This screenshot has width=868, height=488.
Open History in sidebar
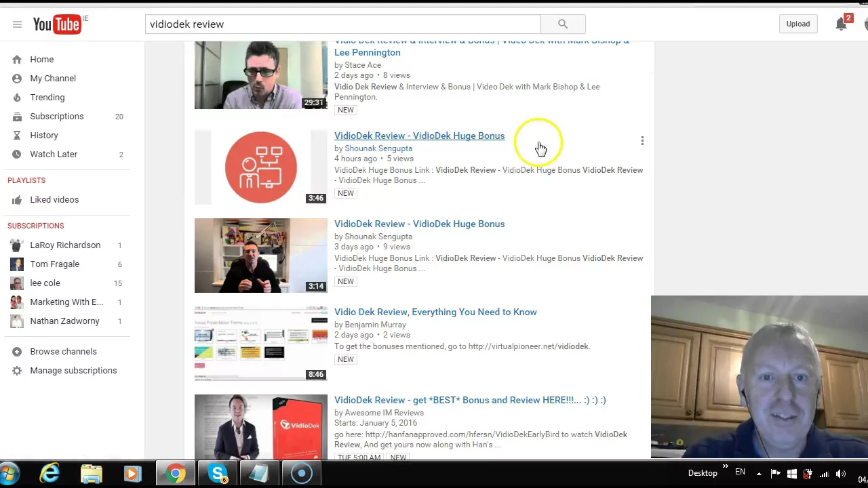click(x=44, y=136)
